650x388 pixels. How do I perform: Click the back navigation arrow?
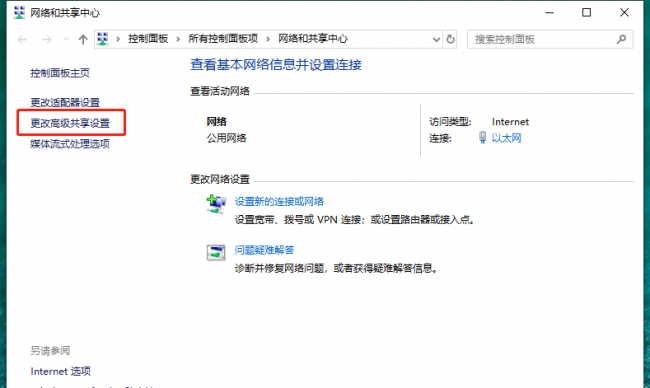point(22,39)
